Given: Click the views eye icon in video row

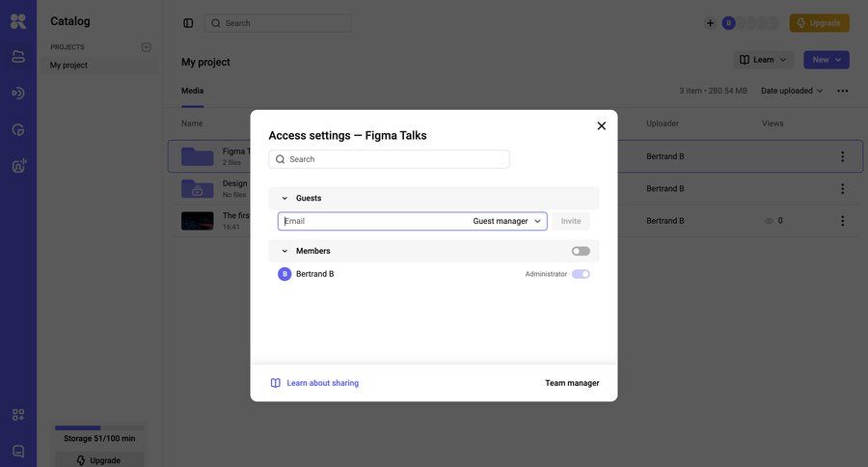Looking at the screenshot, I should click(x=769, y=221).
